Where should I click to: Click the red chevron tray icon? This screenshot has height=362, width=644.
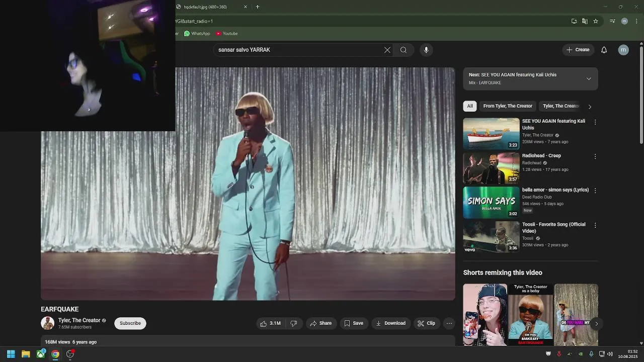[x=559, y=354]
